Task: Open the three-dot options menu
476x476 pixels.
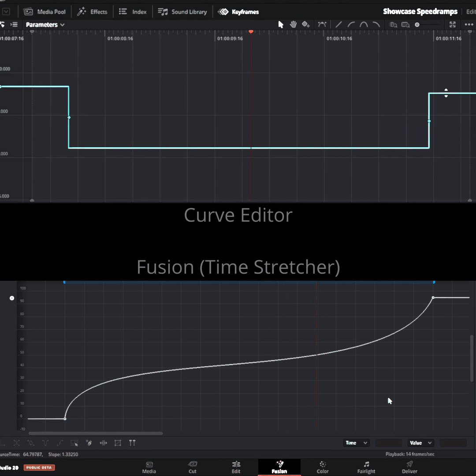Action: (x=469, y=25)
